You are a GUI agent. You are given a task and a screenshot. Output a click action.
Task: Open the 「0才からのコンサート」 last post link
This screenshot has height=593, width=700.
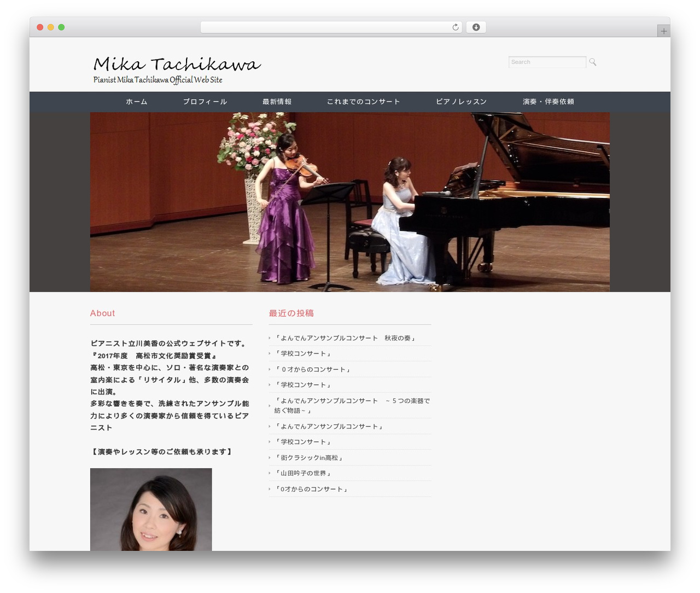click(x=312, y=489)
